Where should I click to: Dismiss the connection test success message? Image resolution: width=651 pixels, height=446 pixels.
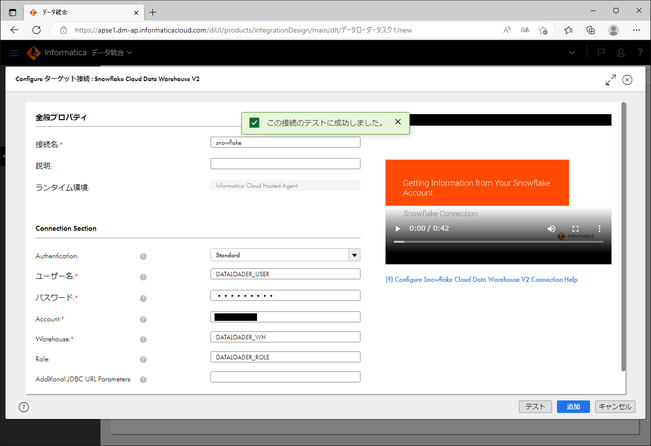point(398,122)
